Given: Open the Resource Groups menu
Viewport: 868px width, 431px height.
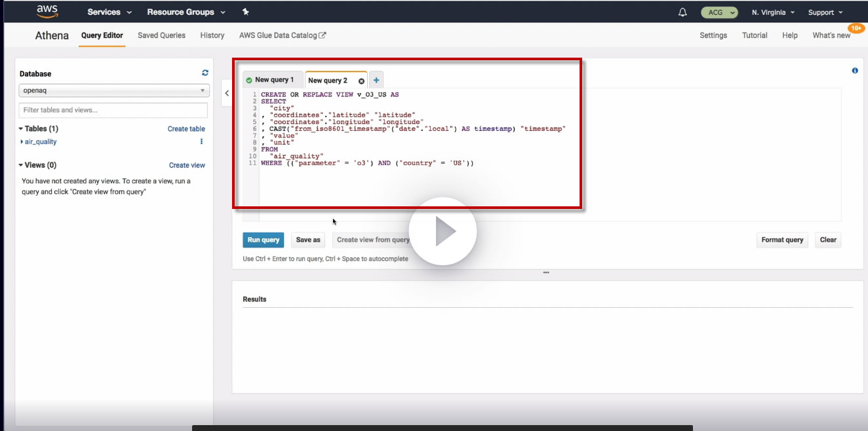Looking at the screenshot, I should coord(186,12).
